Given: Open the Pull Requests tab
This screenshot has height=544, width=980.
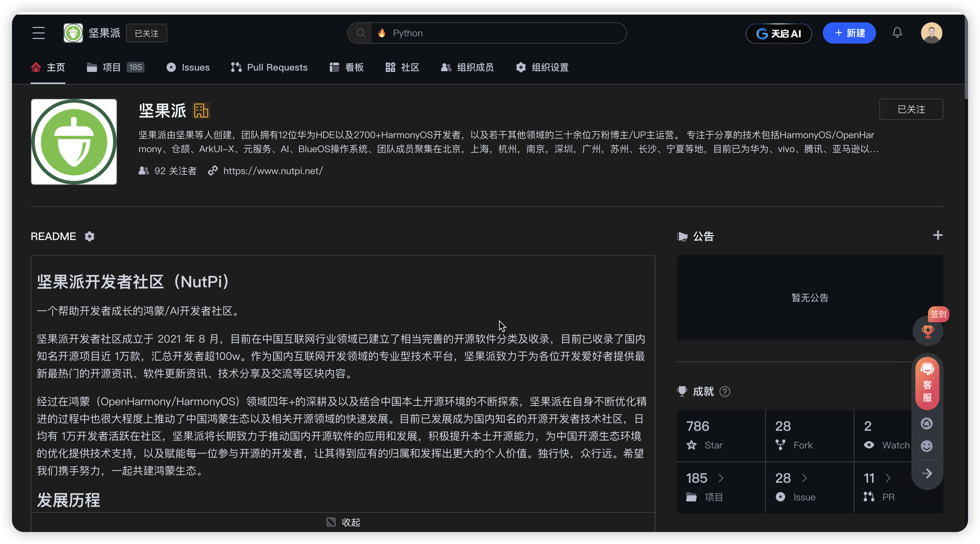Looking at the screenshot, I should [269, 67].
